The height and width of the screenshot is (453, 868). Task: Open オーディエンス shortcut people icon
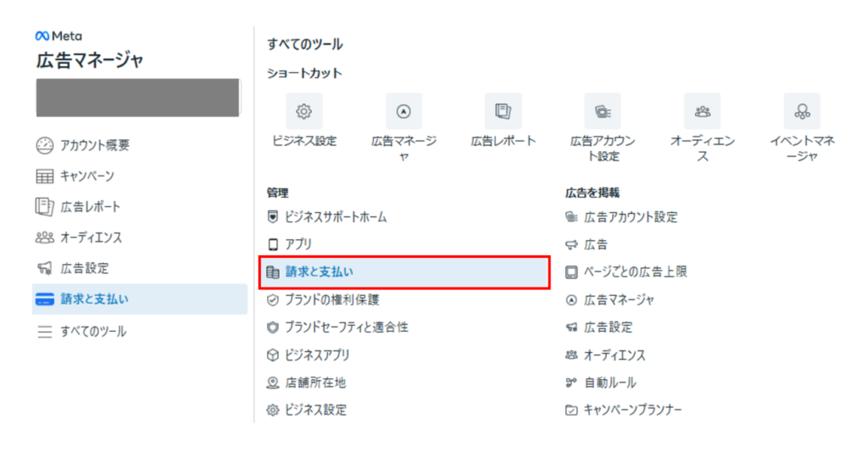tap(702, 111)
